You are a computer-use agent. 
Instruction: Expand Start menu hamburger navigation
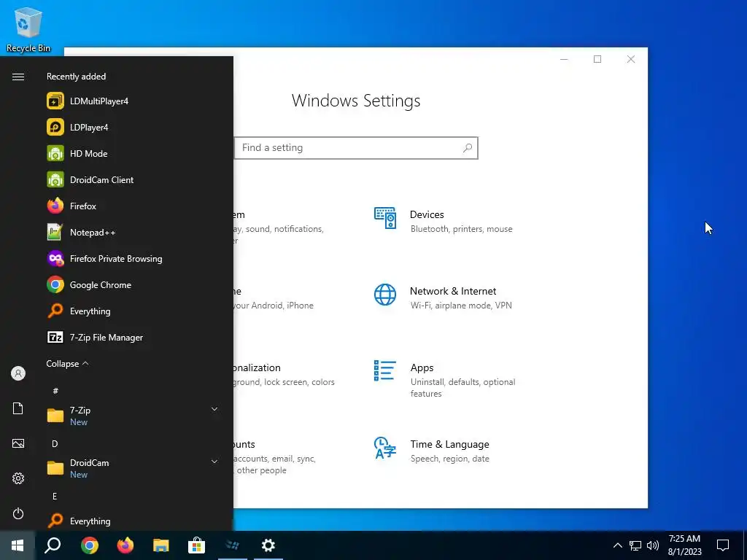(18, 77)
